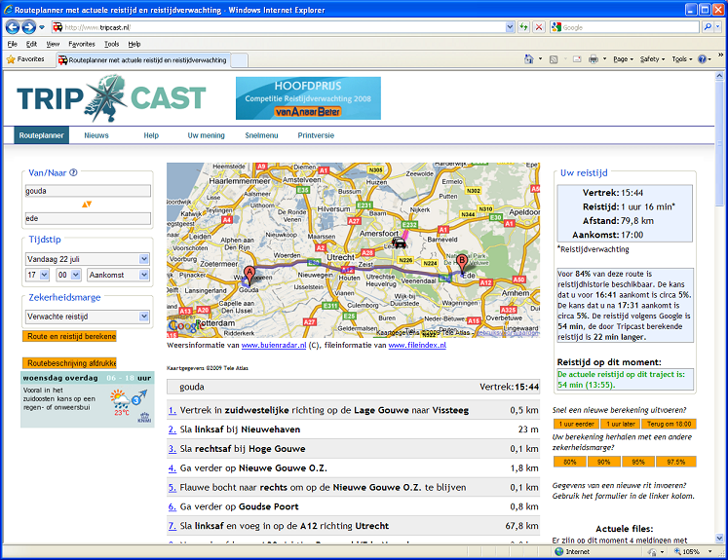Open the Edit menu

pos(31,44)
